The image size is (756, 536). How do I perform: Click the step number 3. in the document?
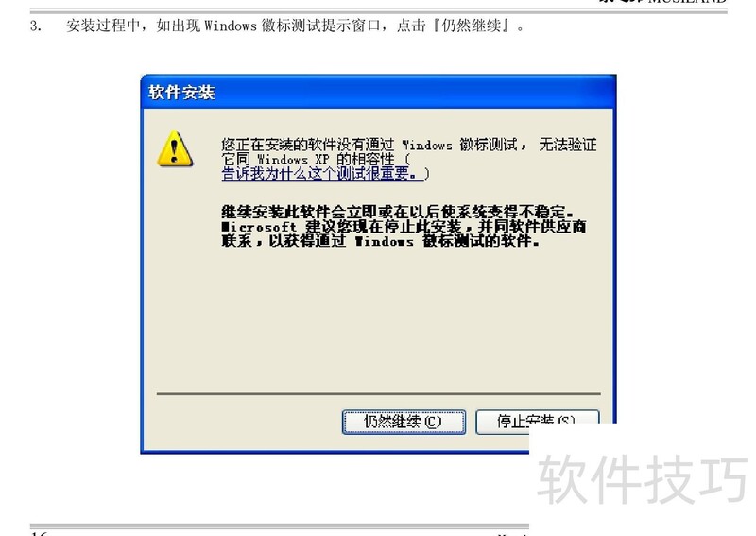(36, 26)
